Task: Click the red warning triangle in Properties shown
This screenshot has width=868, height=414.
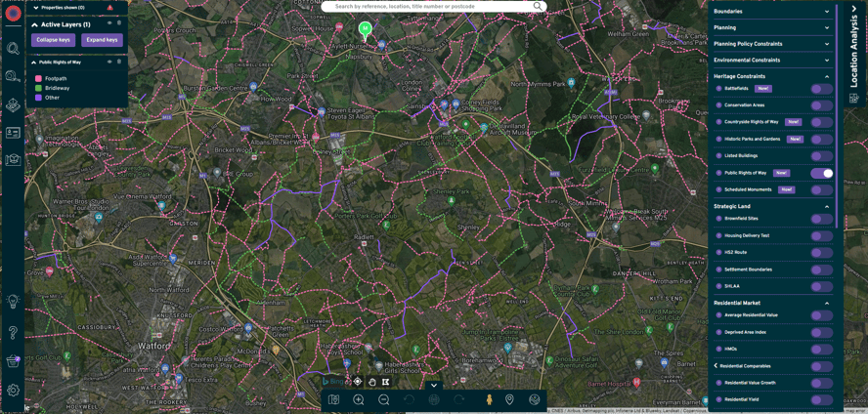Action: point(109,8)
